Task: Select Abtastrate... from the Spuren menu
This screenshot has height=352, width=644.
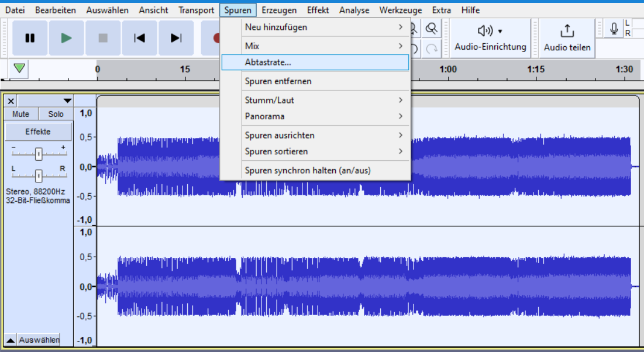Action: tap(315, 62)
